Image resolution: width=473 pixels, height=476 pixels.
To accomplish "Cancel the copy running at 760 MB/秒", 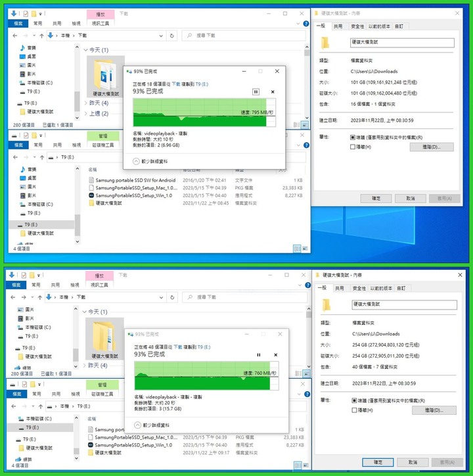I will (x=275, y=355).
